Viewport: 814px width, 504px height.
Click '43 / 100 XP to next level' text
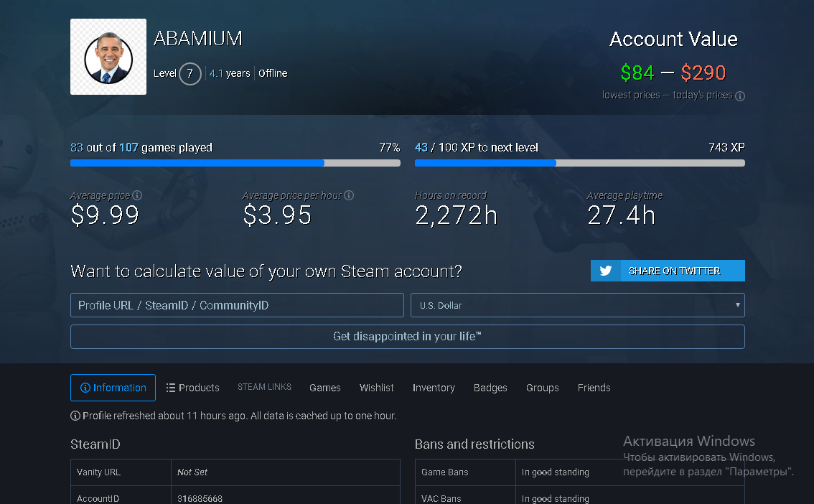[x=477, y=147]
